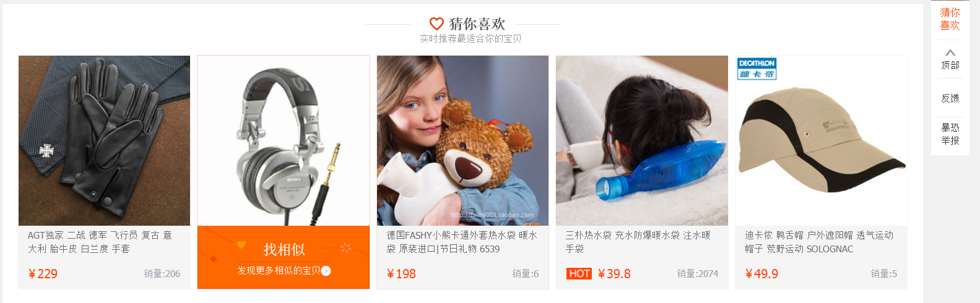
Task: Open the 三朴热水袋 title link
Action: [638, 242]
